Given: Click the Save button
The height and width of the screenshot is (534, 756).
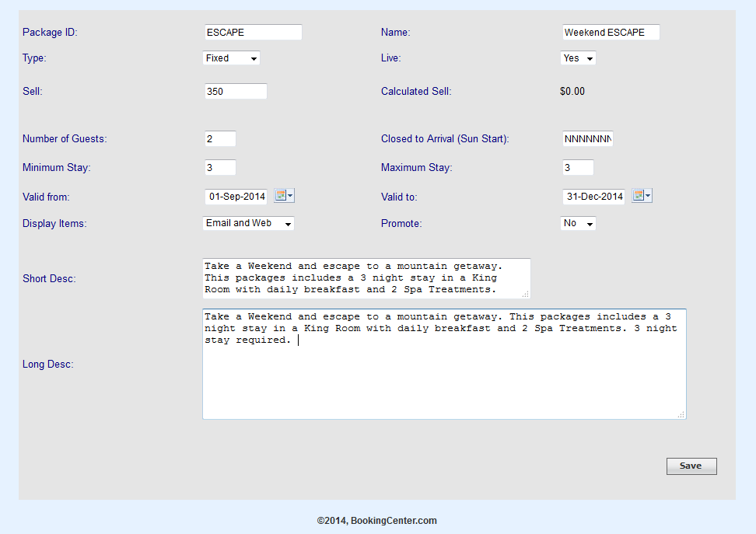Looking at the screenshot, I should (x=691, y=466).
